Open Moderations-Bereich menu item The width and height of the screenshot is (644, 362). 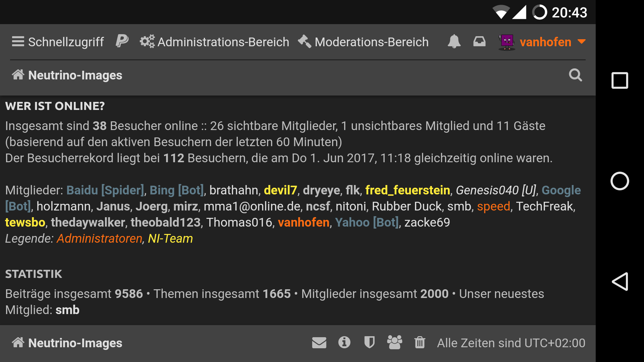tap(363, 42)
